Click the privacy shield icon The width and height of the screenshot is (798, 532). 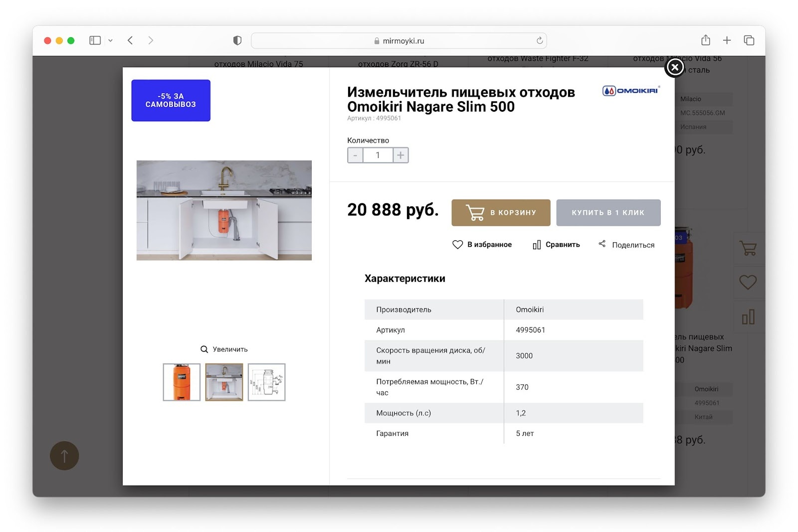pos(237,40)
